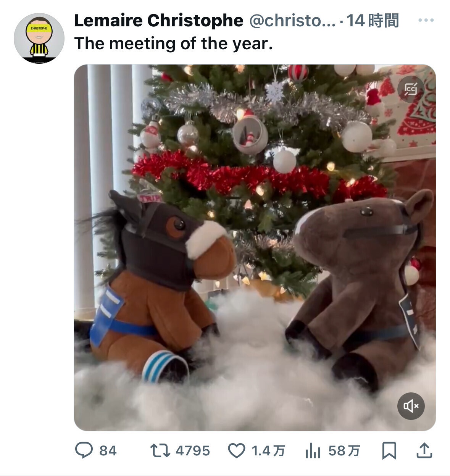Toggle closed captions on the video
This screenshot has width=450, height=476.
click(411, 89)
